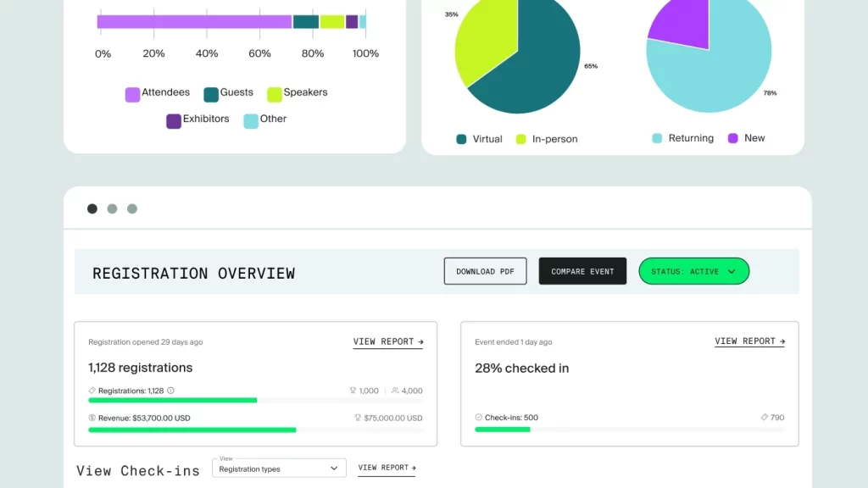Image resolution: width=868 pixels, height=488 pixels.
Task: Open the Status: Active dropdown
Action: [693, 271]
